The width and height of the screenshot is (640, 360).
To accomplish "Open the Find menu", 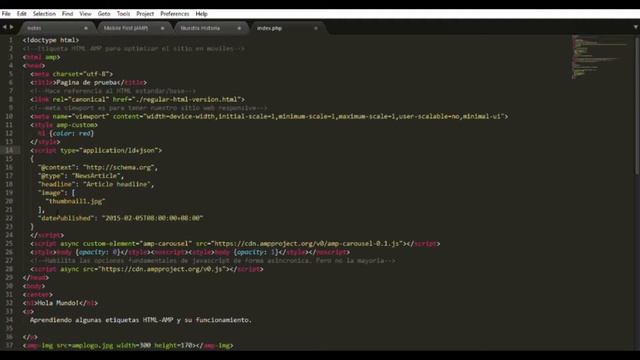I will [67, 14].
